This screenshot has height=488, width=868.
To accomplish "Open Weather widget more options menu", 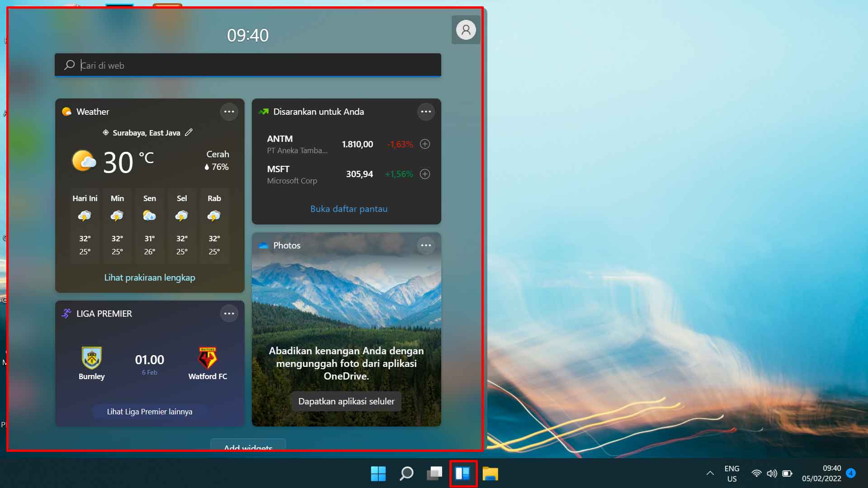I will tap(229, 112).
